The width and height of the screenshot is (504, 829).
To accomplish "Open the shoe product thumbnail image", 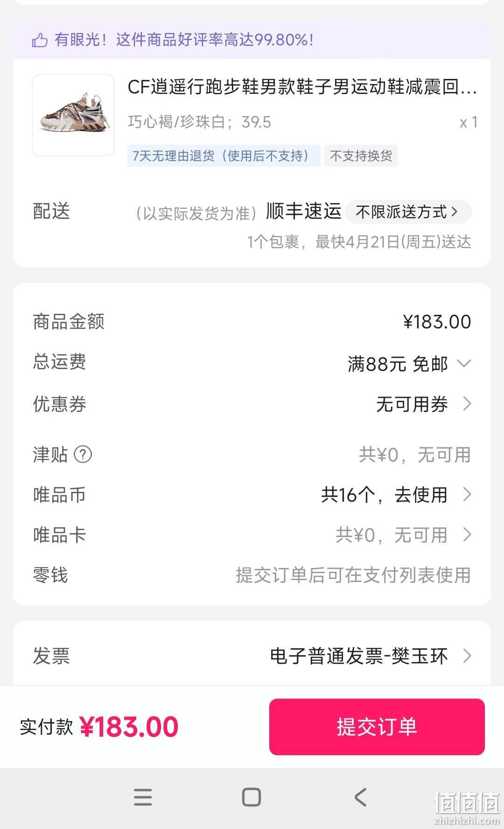I will coord(73,115).
